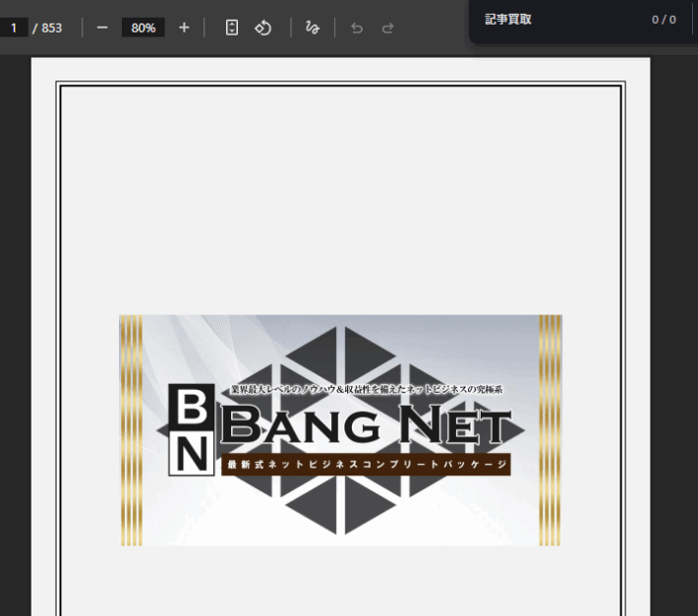Click the / 853 total pages label
698x616 pixels.
47,28
